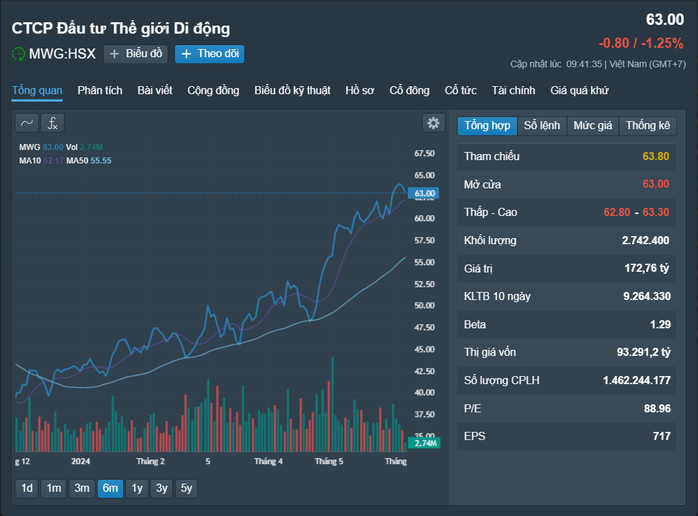
Task: Set chart range to 1d
Action: click(27, 488)
